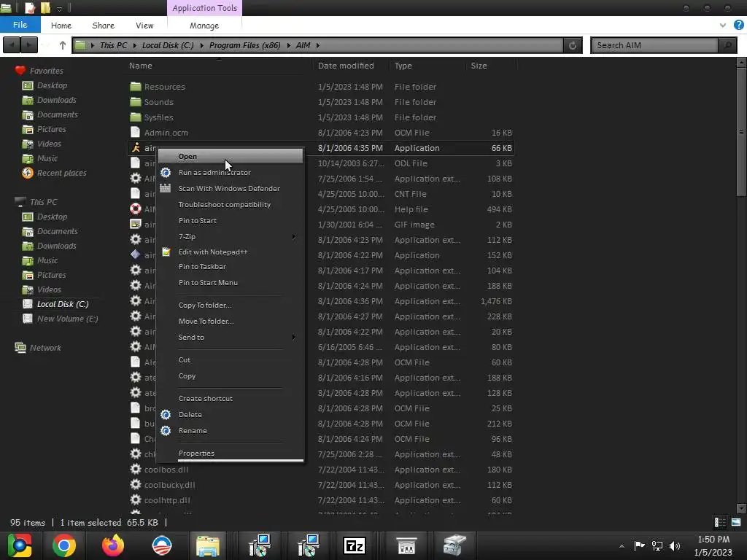
Task: Click the search magnifier icon
Action: (x=727, y=45)
